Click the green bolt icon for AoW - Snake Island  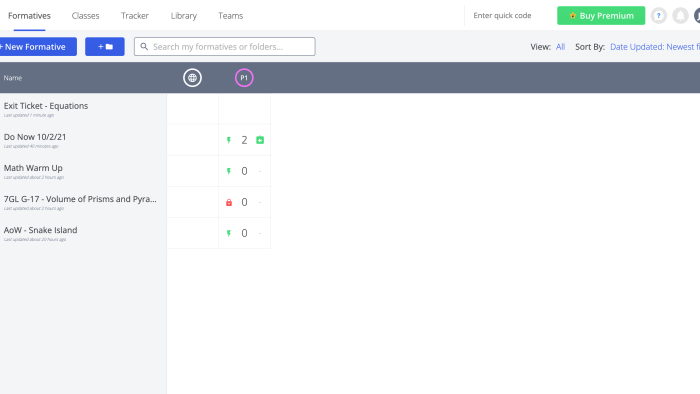point(229,233)
